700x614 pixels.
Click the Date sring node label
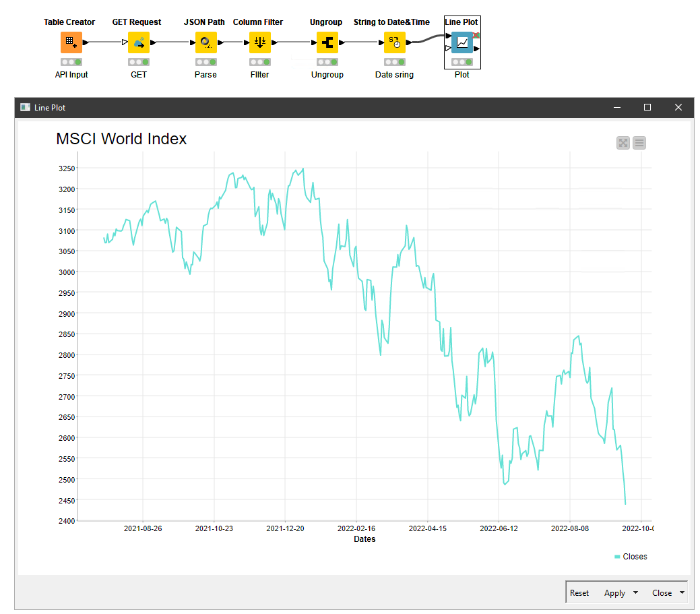click(x=395, y=75)
